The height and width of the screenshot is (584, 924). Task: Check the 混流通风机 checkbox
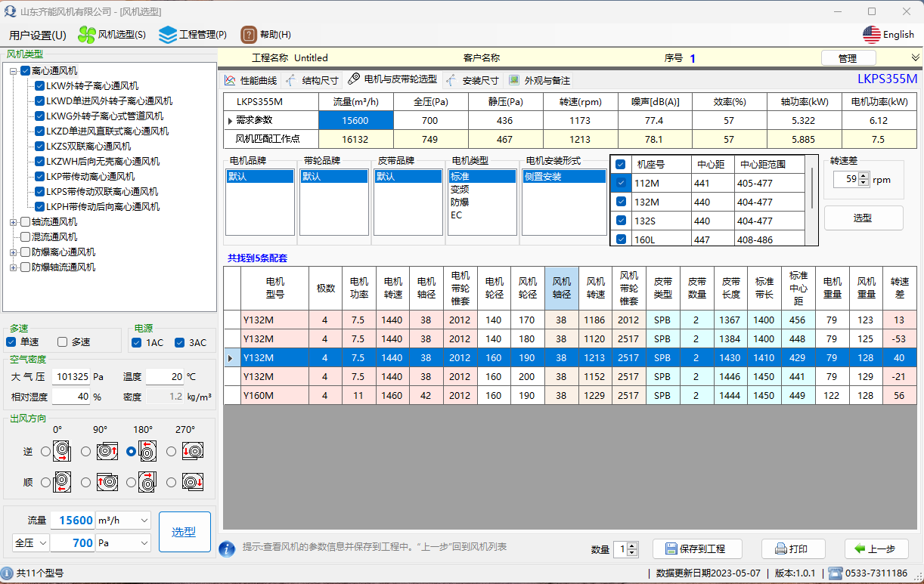(26, 237)
